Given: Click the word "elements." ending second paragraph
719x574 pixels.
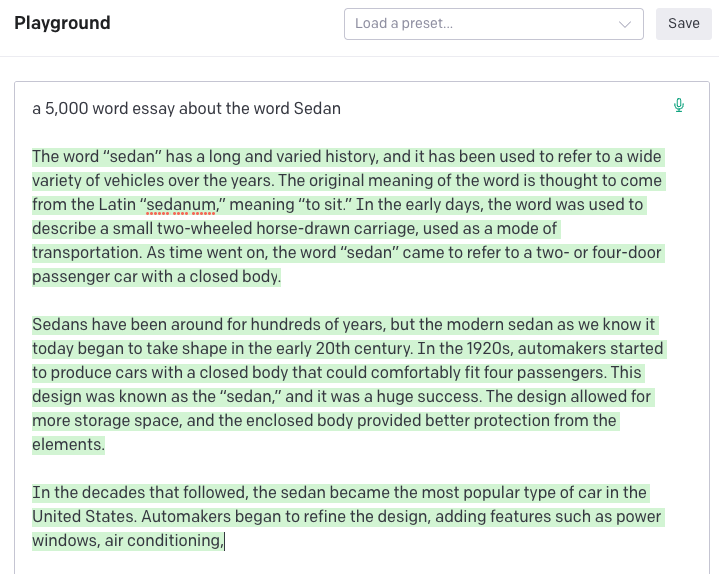Looking at the screenshot, I should pyautogui.click(x=68, y=444).
